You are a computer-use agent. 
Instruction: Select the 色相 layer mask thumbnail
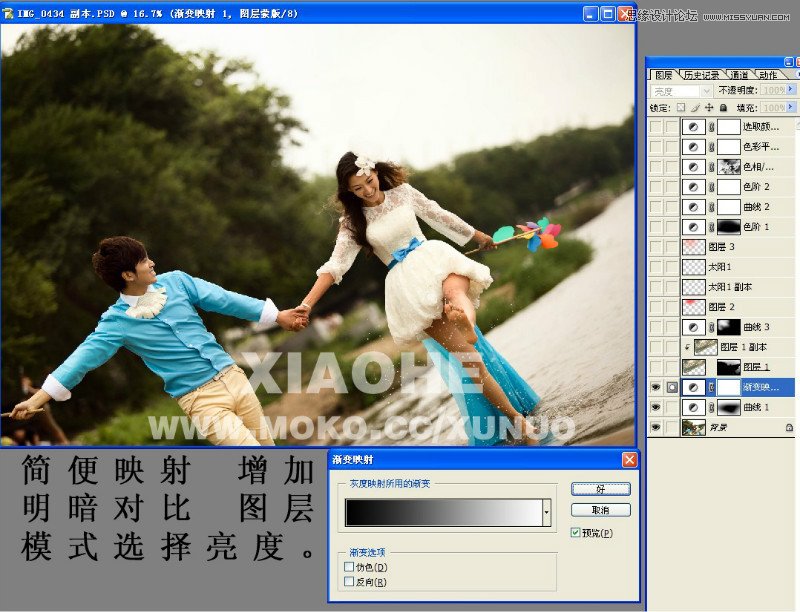click(729, 167)
